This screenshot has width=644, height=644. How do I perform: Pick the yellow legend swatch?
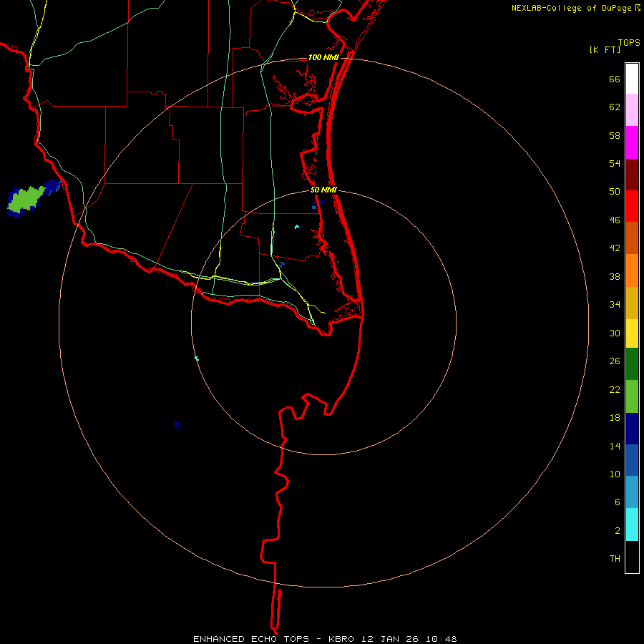[x=632, y=333]
